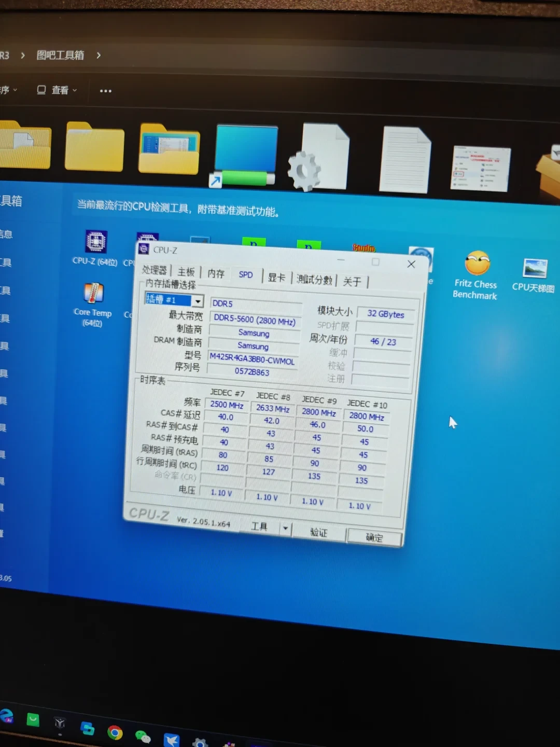Open the green shopping bag taskbar icon
Viewport: 560px width, 747px height.
(33, 720)
